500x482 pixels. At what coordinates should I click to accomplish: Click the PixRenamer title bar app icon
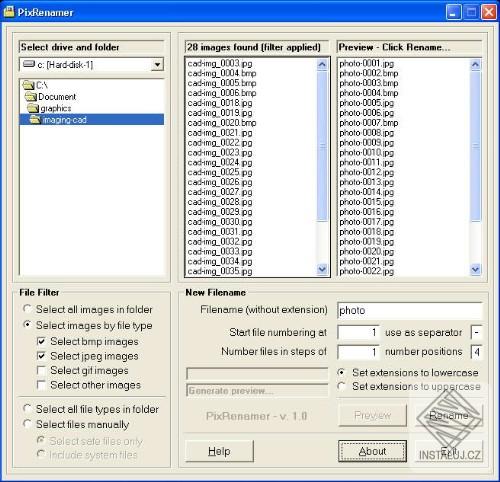[9, 11]
